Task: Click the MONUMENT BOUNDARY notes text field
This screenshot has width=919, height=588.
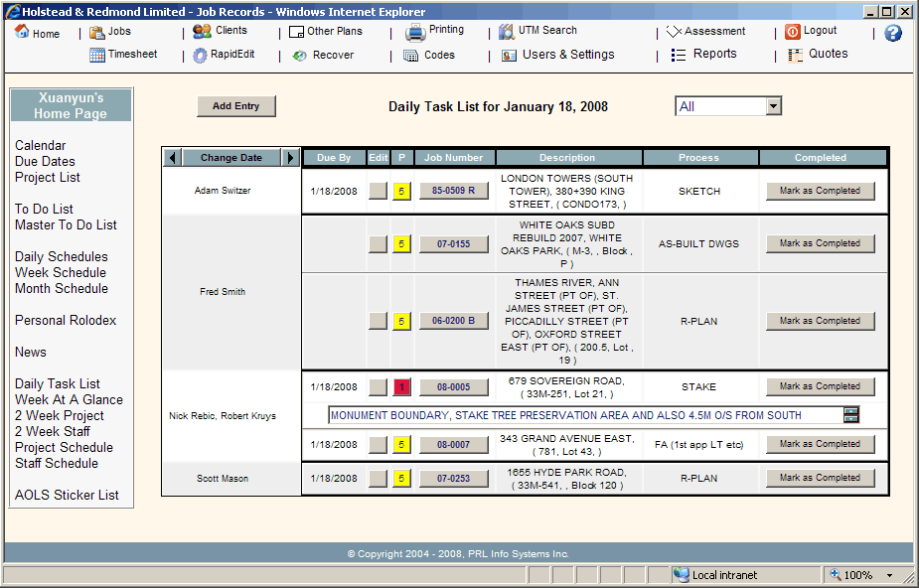Action: 584,415
